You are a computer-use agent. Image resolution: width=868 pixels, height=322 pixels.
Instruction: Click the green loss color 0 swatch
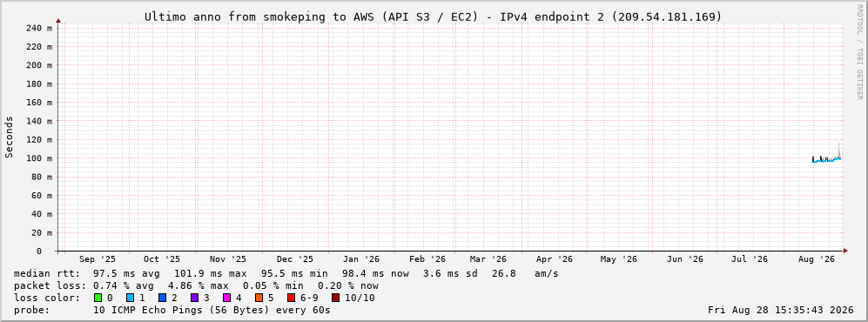98,298
